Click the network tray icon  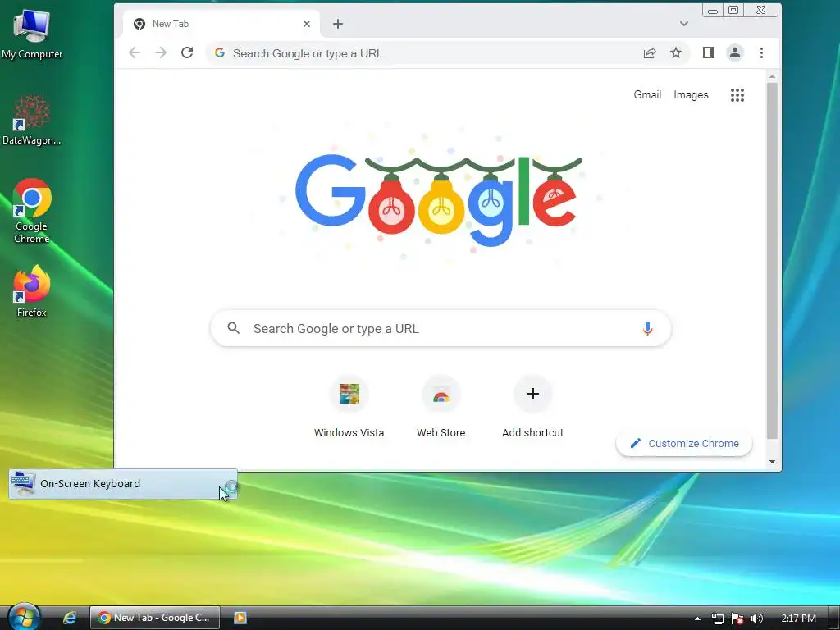click(717, 619)
